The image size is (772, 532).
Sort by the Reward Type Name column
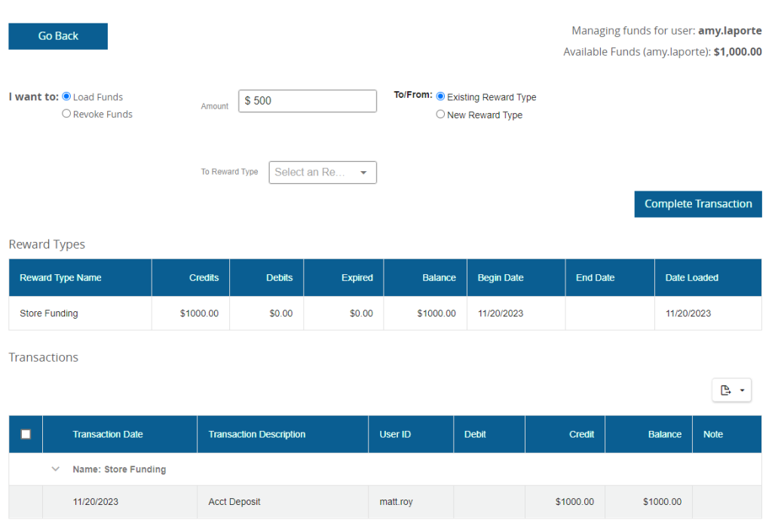tap(60, 278)
